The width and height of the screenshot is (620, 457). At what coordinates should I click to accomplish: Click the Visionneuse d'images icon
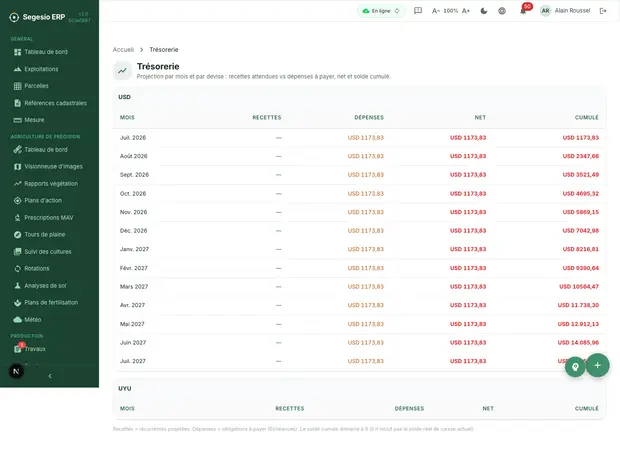(17, 166)
